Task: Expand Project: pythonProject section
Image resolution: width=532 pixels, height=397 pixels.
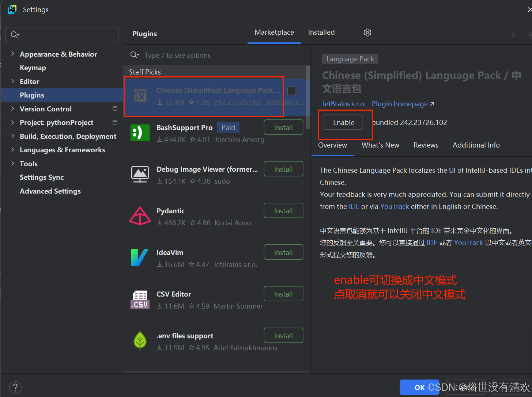Action: click(x=12, y=122)
